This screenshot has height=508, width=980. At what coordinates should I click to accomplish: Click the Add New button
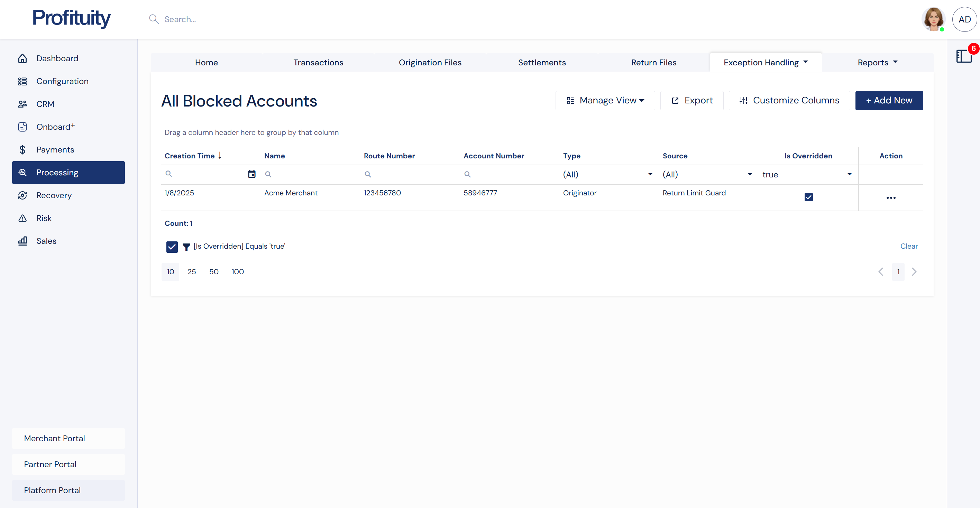(889, 100)
